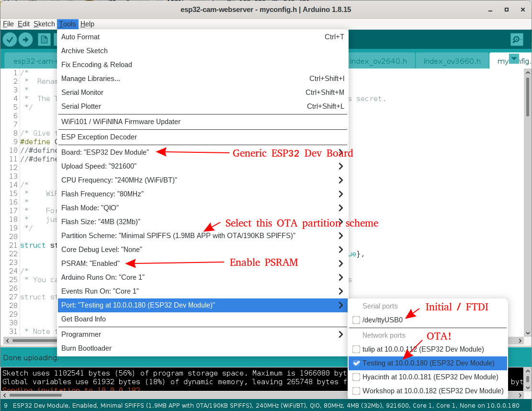Image resolution: width=532 pixels, height=411 pixels.
Task: Launch Serial Plotter from the menu
Action: 203,106
